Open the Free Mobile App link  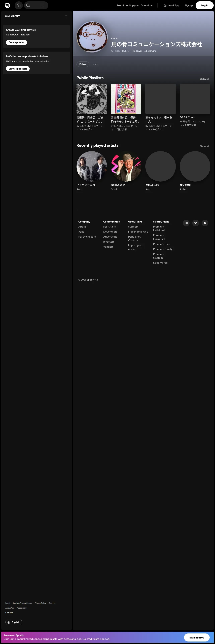[x=138, y=232]
